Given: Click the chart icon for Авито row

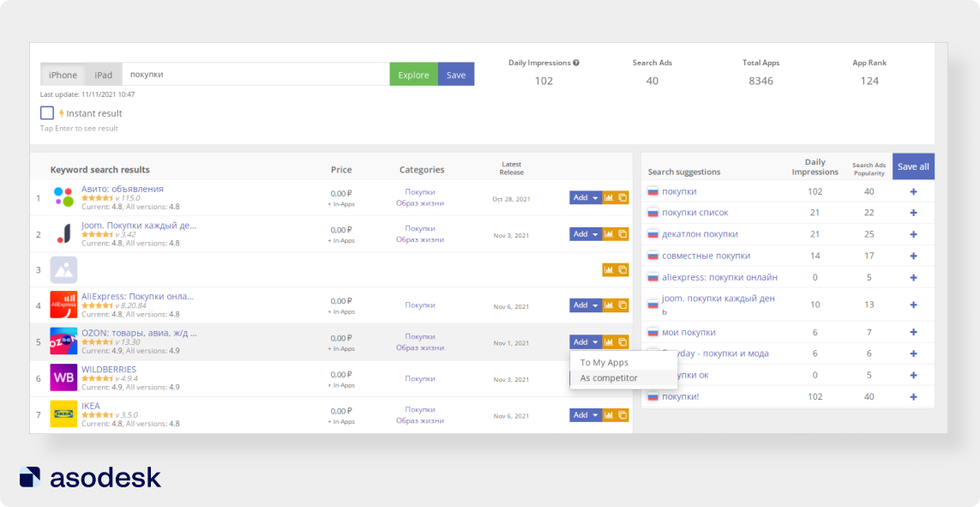Looking at the screenshot, I should pyautogui.click(x=609, y=197).
